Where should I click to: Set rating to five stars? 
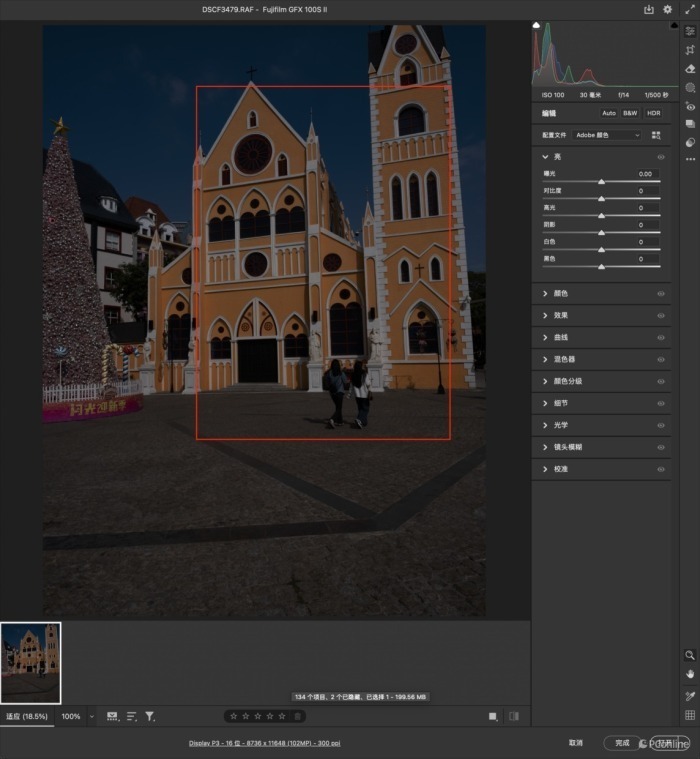pos(282,716)
